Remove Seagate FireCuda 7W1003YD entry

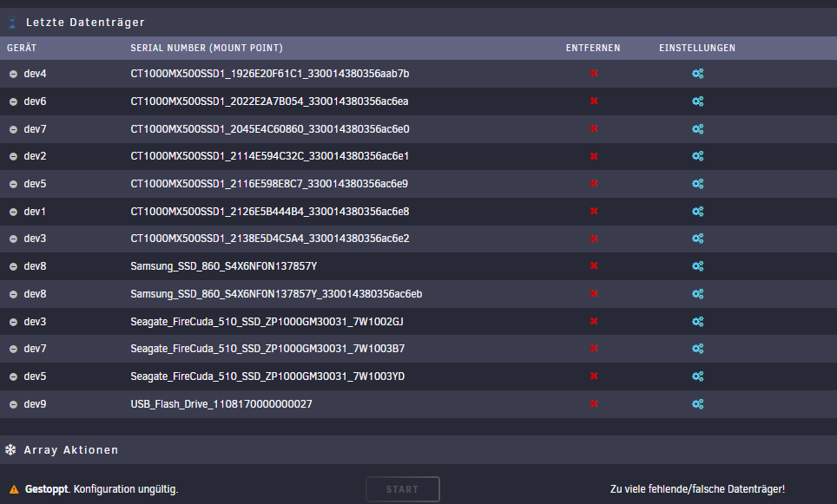(594, 376)
